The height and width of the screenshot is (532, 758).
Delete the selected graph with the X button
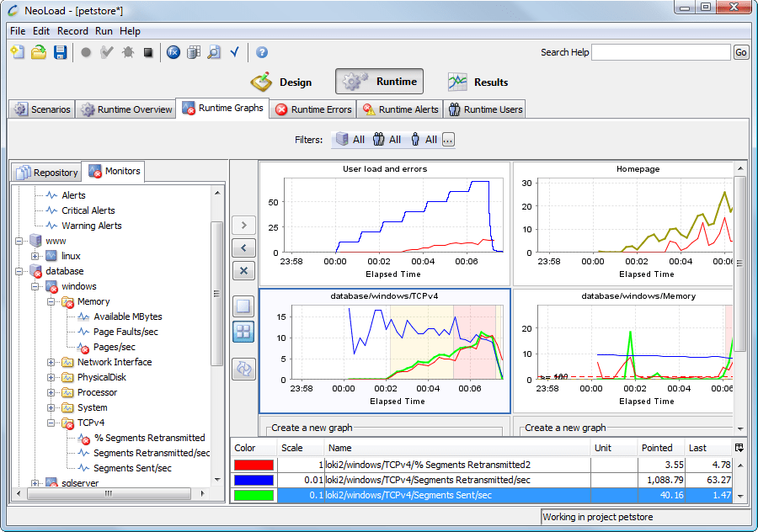tap(243, 270)
